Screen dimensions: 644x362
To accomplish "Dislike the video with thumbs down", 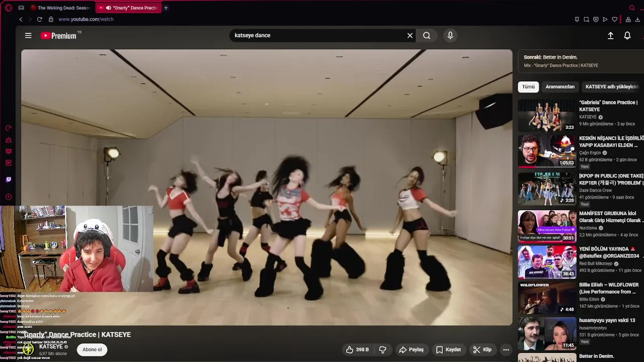I will (x=382, y=349).
